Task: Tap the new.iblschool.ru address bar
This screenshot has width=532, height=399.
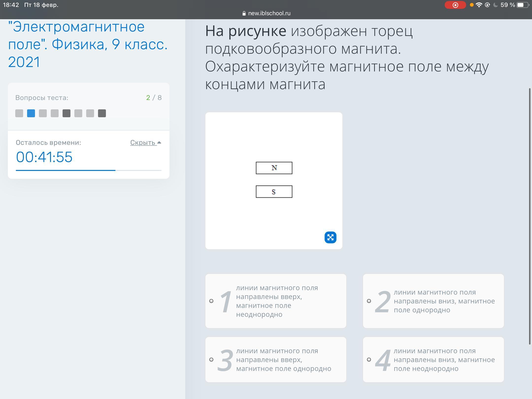Action: [x=269, y=14]
